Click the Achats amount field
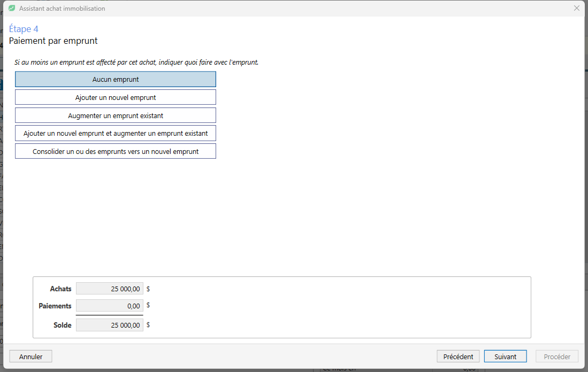This screenshot has height=372, width=588. click(x=110, y=289)
